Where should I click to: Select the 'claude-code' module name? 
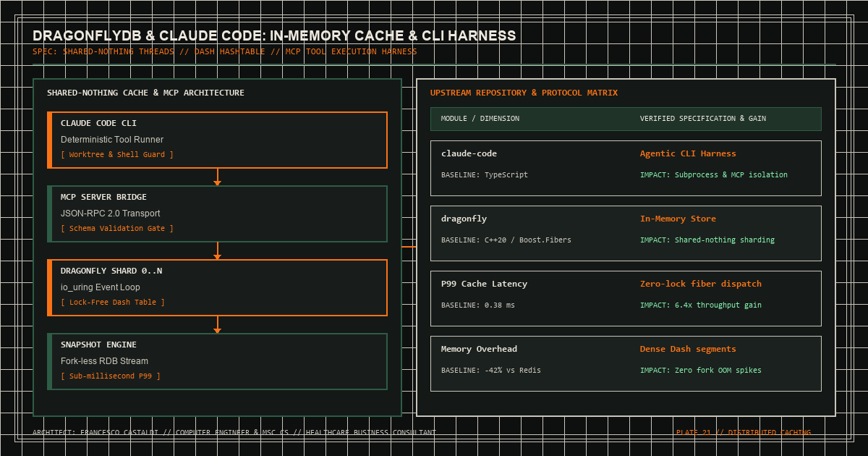[469, 153]
